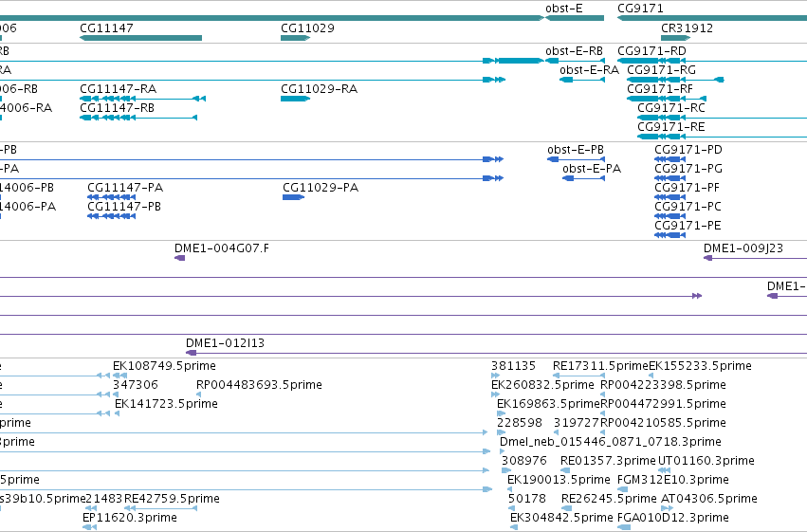Open the obst-E-RB transcript label
Screen dimensions: 807x532
574,51
